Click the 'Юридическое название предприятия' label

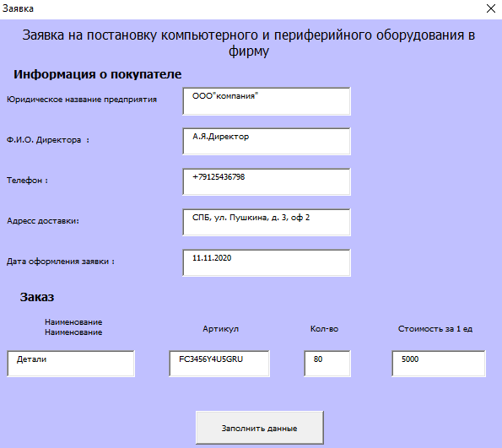point(82,100)
